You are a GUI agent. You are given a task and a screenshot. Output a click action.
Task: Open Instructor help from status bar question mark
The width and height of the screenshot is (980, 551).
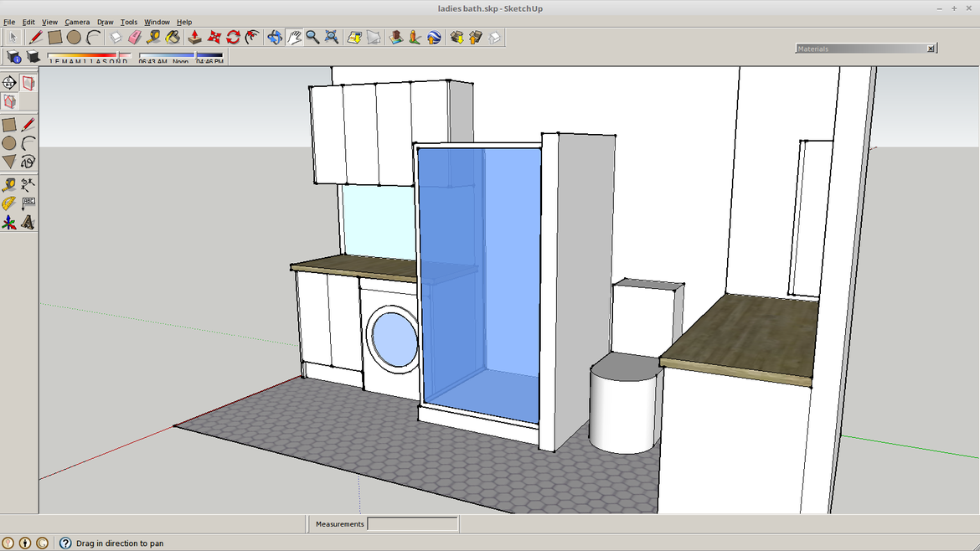(65, 543)
